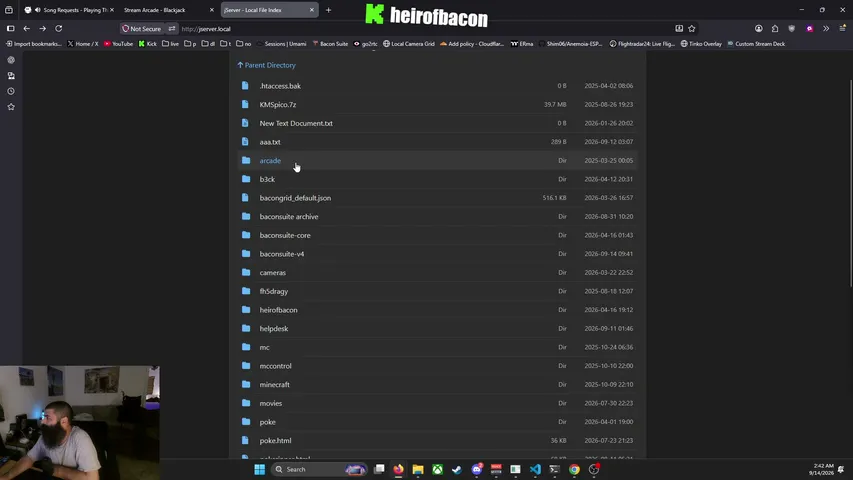Open the account profile icon in toolbar
The width and height of the screenshot is (853, 480).
(x=758, y=28)
